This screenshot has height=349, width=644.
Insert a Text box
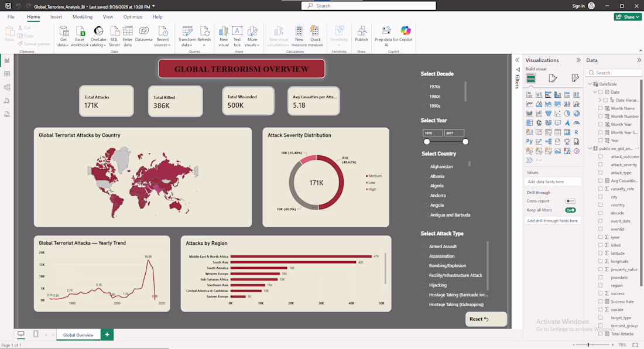[x=237, y=36]
